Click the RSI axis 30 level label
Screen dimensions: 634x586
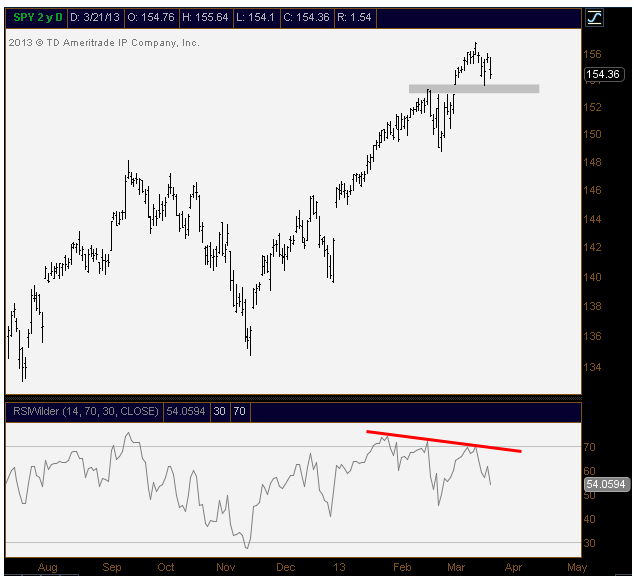590,543
